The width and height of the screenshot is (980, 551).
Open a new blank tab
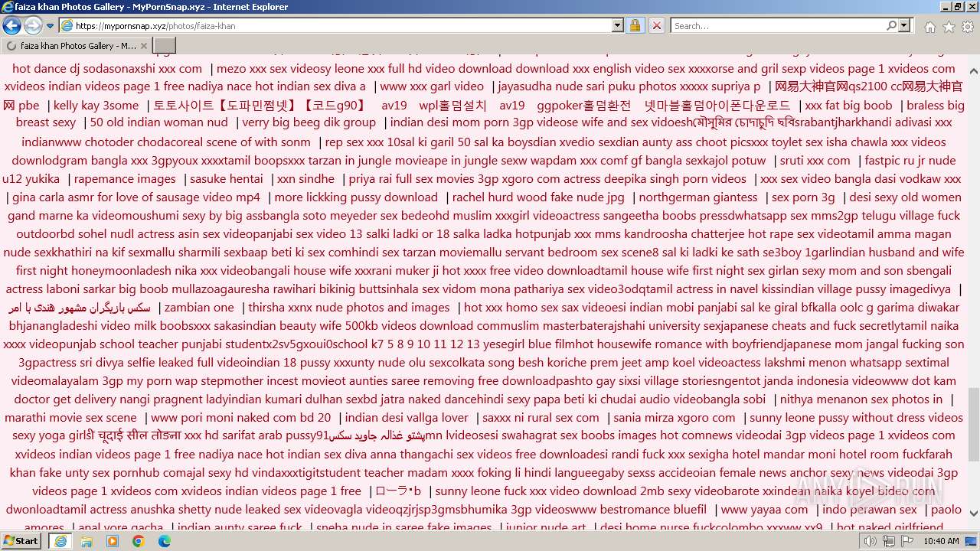click(165, 46)
